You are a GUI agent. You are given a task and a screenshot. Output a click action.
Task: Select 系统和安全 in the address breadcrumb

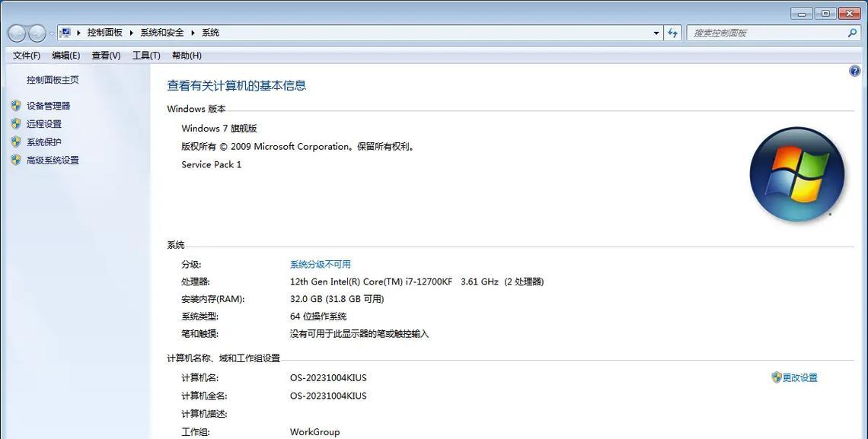pyautogui.click(x=161, y=33)
